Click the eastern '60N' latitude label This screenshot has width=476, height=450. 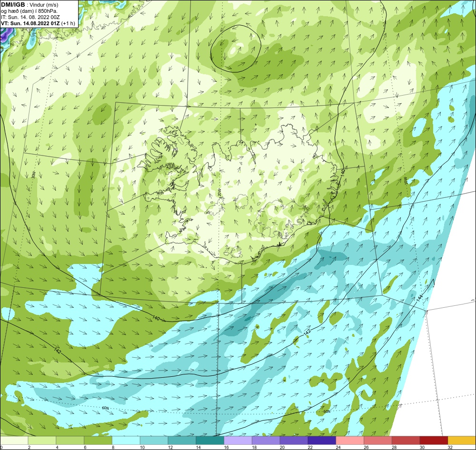327,411
